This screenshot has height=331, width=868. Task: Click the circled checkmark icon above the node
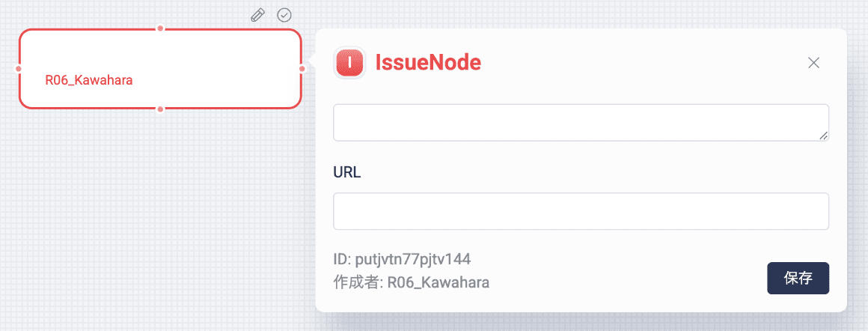click(x=284, y=15)
